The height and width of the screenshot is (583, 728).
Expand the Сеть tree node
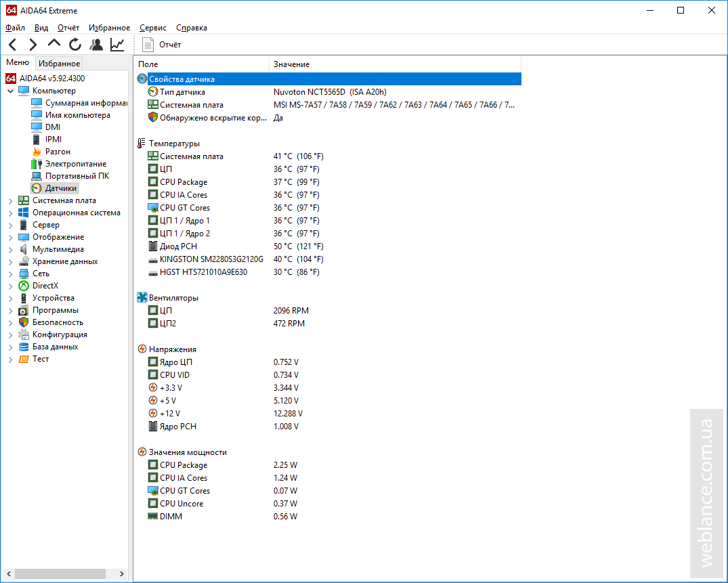(x=11, y=274)
